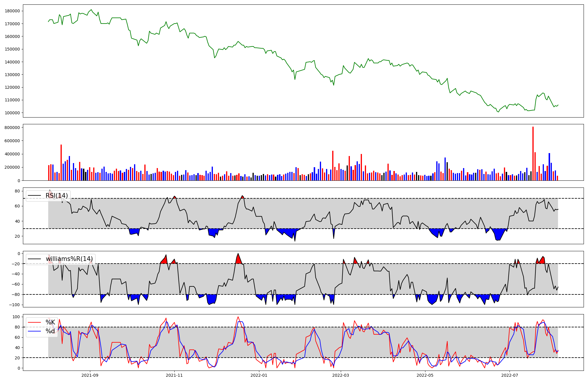Screen dimensions: 588x382
Task: Select the %K legend entry
Action: (50, 322)
